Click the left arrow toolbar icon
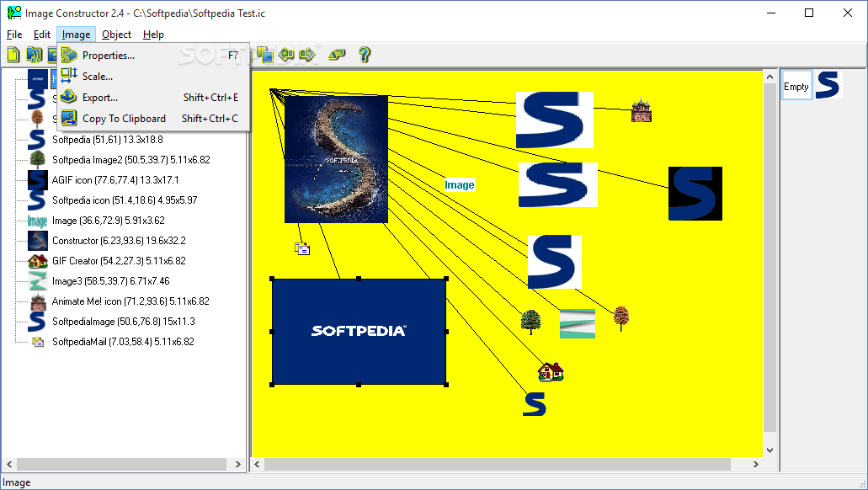868x490 pixels. [x=286, y=54]
